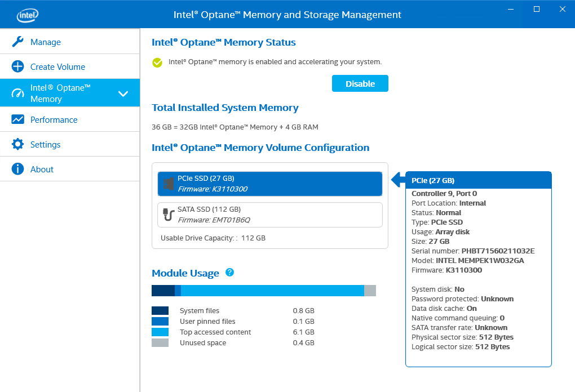The image size is (575, 392).
Task: Click the Module Usage bar
Action: 264,291
